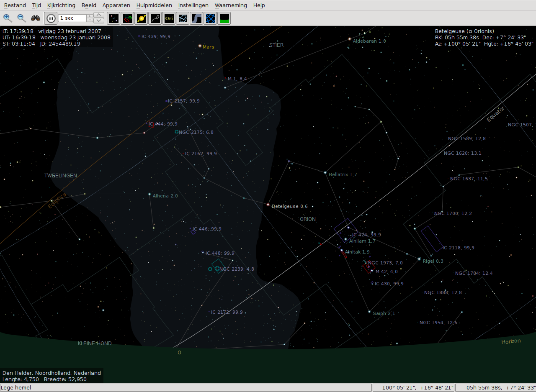Viewport: 536px width, 392px height.
Task: Click the zoom out magnifier icon
Action: (21, 18)
